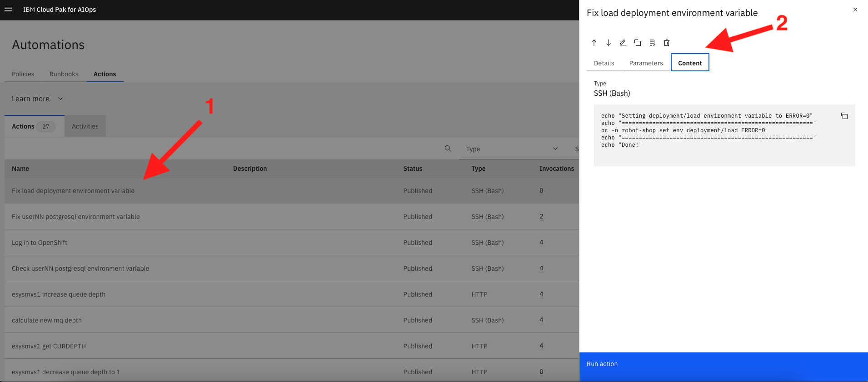The image size is (868, 382).
Task: Select the Content tab
Action: [690, 63]
